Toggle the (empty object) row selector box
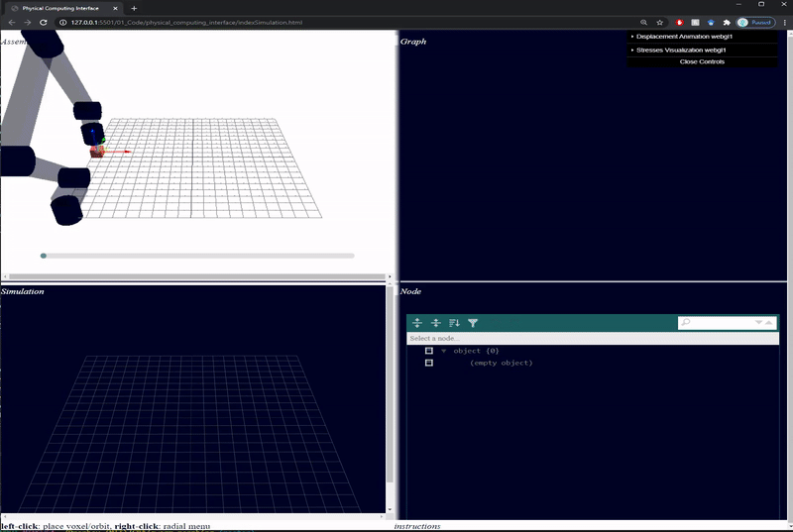This screenshot has height=532, width=793. pyautogui.click(x=429, y=363)
